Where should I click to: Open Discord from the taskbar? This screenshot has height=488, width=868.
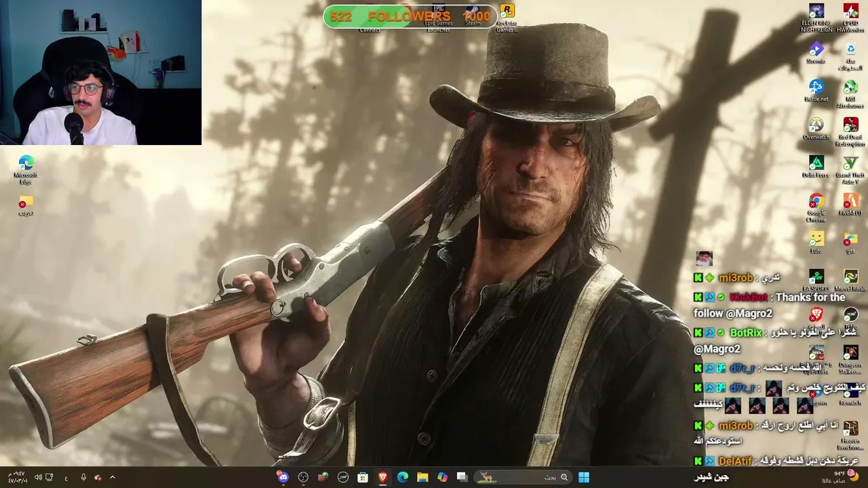[283, 477]
